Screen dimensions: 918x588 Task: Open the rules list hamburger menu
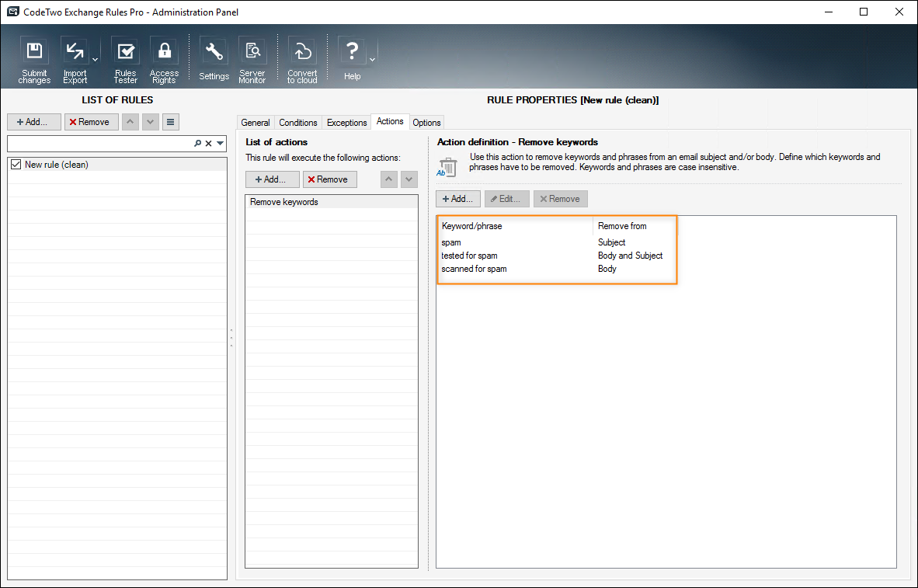[x=170, y=122]
